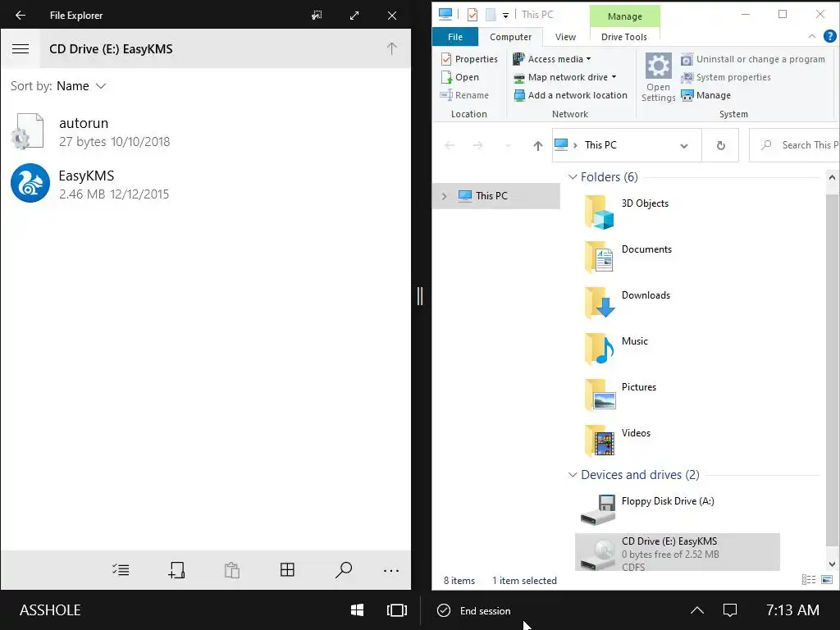840x630 pixels.
Task: Click the up-one-level arrow in This PC
Action: pos(538,145)
